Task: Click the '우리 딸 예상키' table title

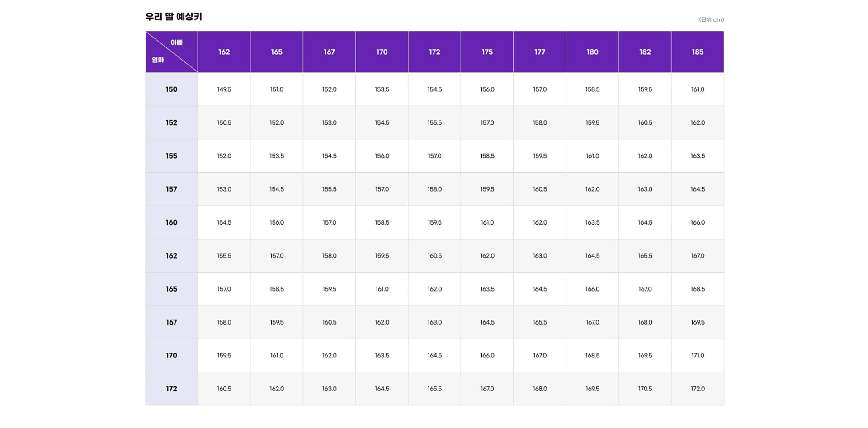Action: coord(174,17)
